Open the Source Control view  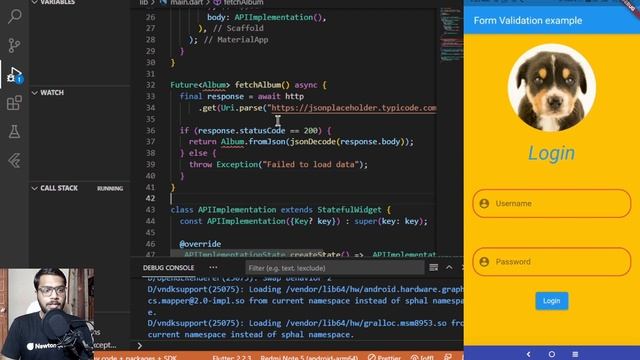pos(14,45)
